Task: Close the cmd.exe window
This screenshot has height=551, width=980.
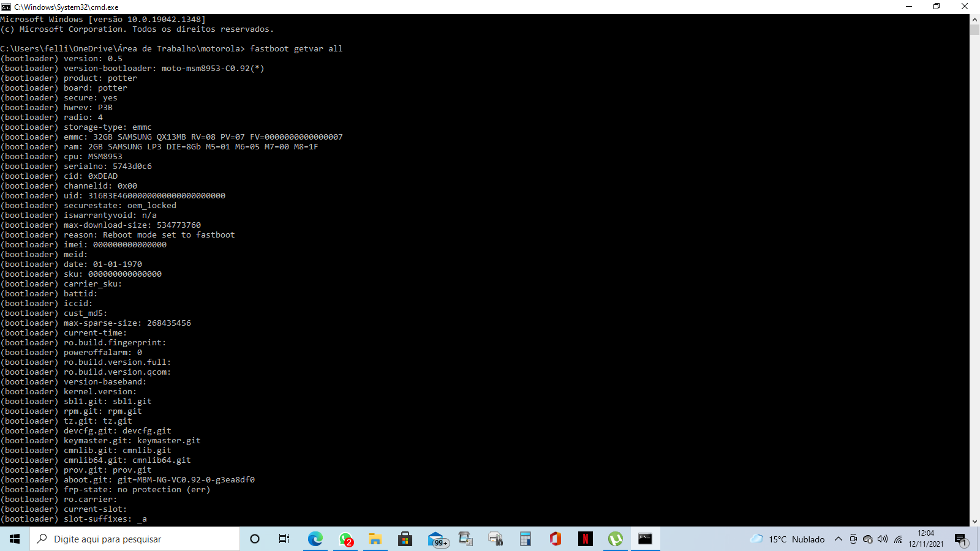Action: [x=965, y=7]
